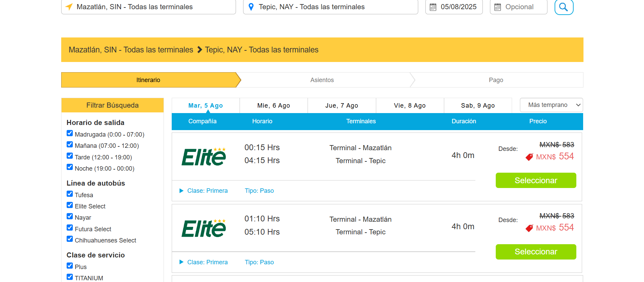Viewport: 644px width, 282px height.
Task: Uncheck Futura Select bus line
Action: 70,228
